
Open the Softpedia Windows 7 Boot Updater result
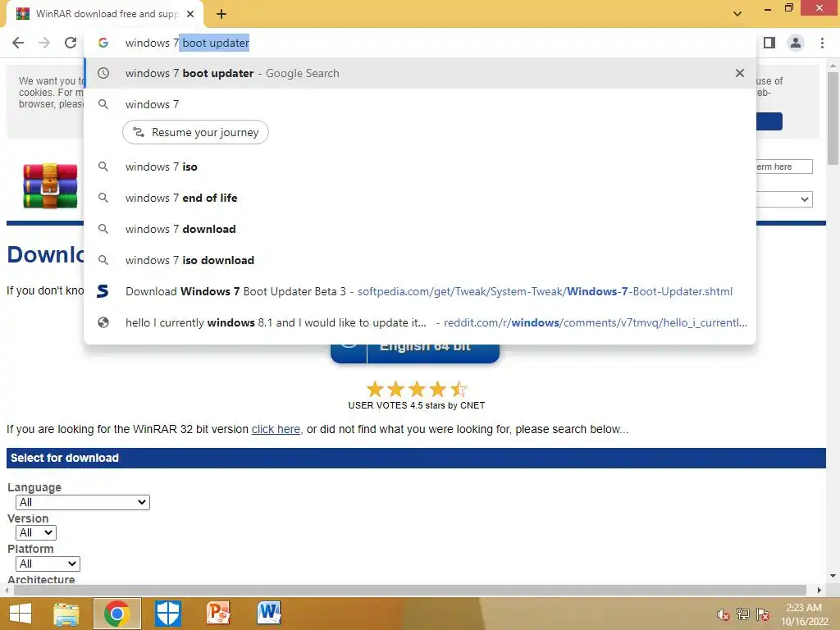pyautogui.click(x=420, y=291)
